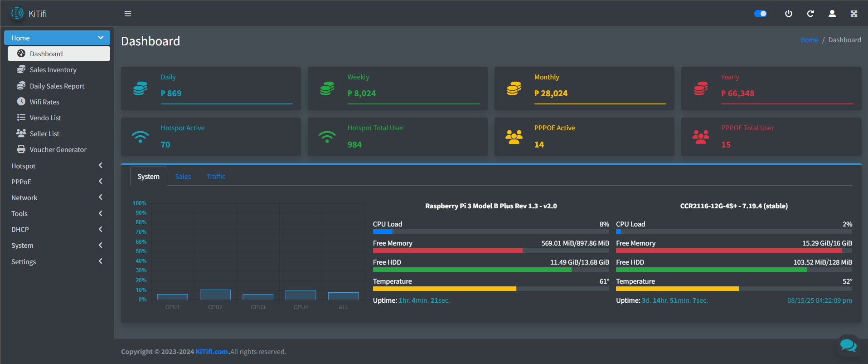The height and width of the screenshot is (364, 868).
Task: Expand the Hotspot sidebar menu
Action: (x=57, y=166)
